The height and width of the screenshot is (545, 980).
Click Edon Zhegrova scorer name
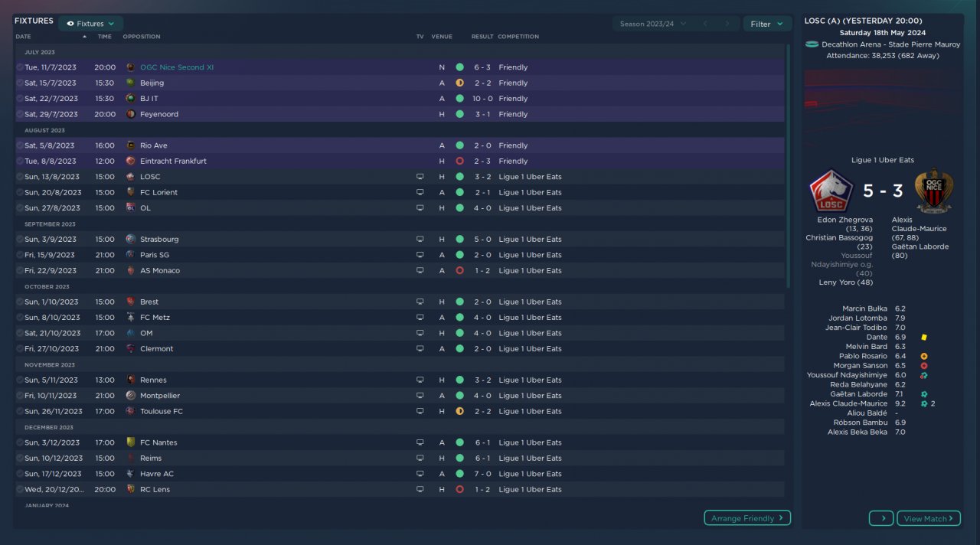click(844, 220)
